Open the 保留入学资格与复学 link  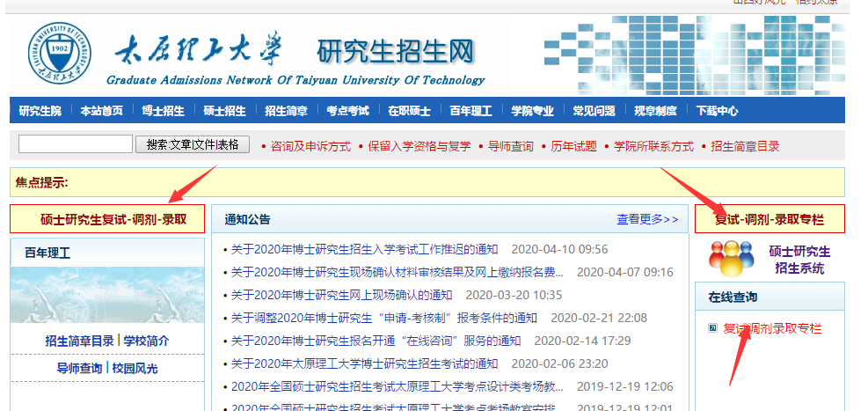pyautogui.click(x=419, y=147)
